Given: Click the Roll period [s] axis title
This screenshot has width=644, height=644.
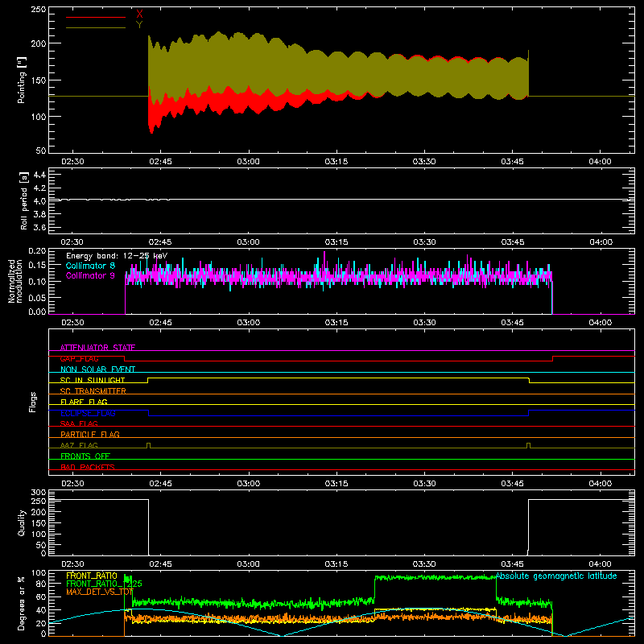Looking at the screenshot, I should point(23,200).
